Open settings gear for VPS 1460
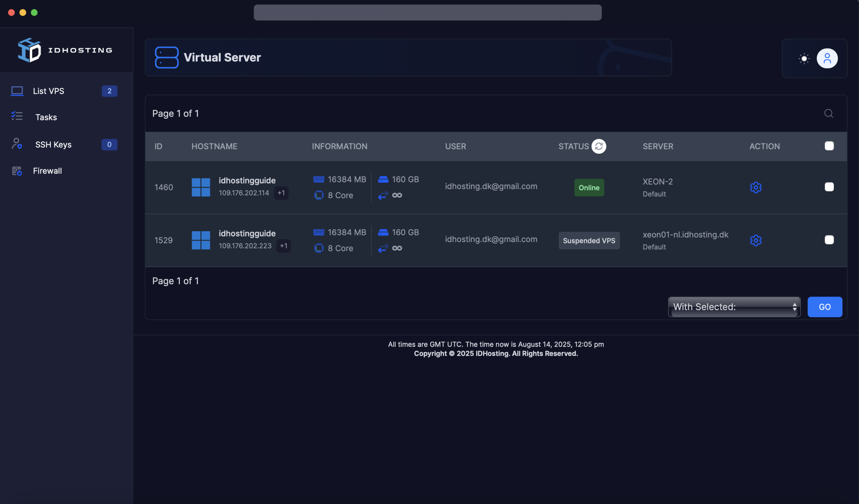The image size is (859, 504). pos(755,187)
